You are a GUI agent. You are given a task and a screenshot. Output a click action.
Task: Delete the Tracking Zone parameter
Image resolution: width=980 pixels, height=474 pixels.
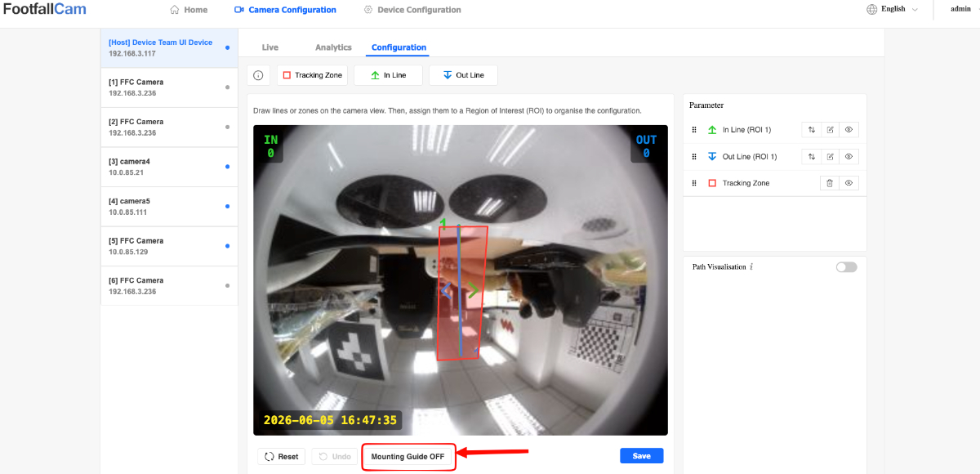tap(830, 183)
